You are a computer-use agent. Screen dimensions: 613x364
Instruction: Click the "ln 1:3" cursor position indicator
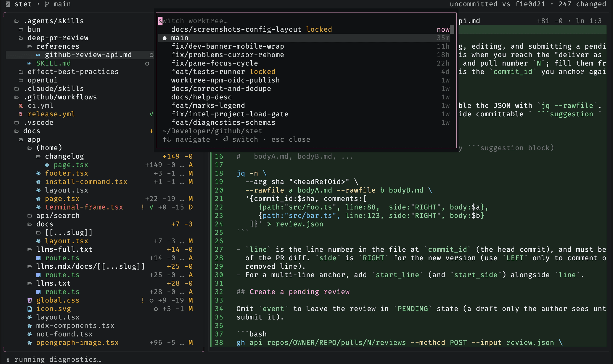(x=589, y=21)
